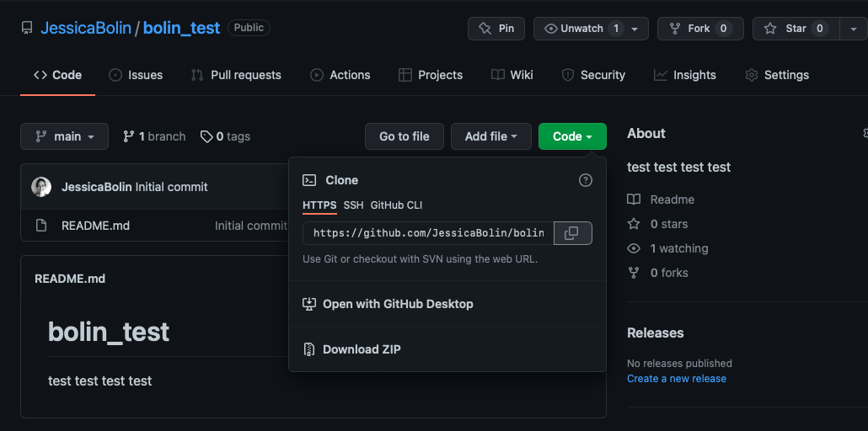The image size is (868, 431).
Task: Expand the Add file dropdown
Action: click(491, 136)
